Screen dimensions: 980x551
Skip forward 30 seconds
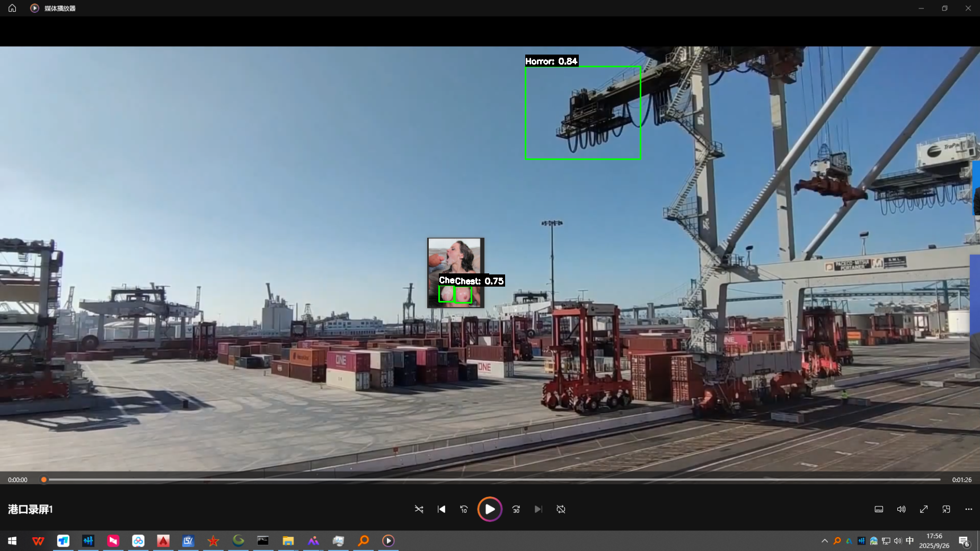click(x=516, y=509)
